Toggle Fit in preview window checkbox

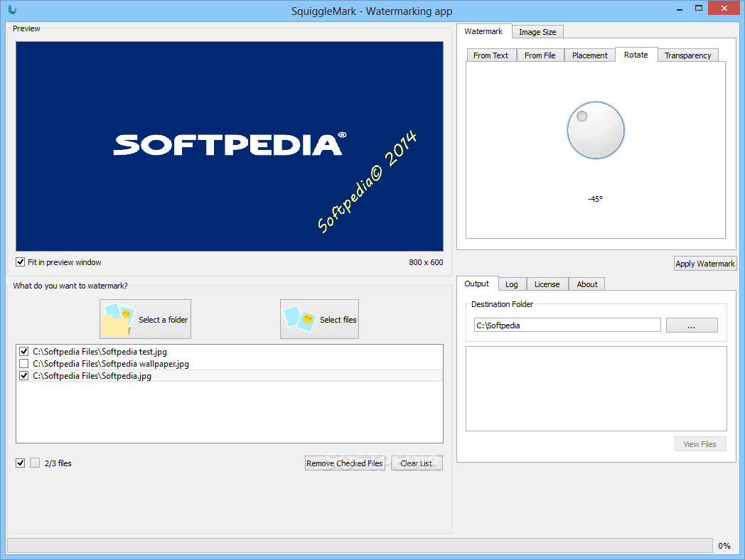21,262
